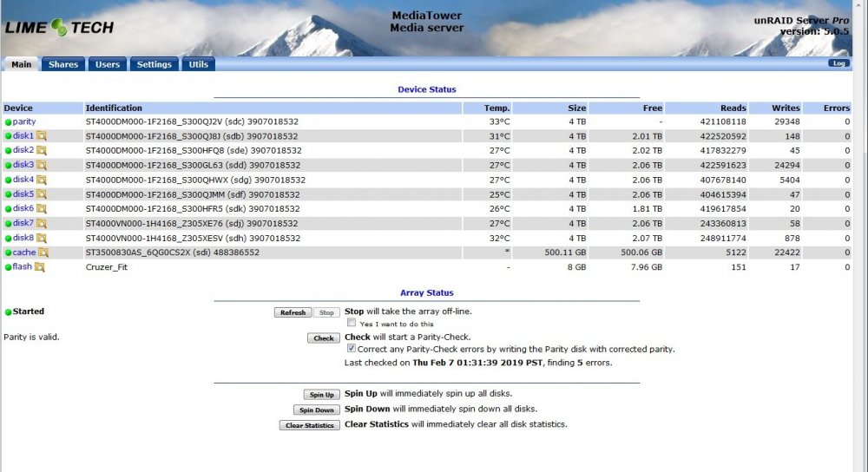The height and width of the screenshot is (472, 868).
Task: Click the 'Parity is valid.' status text
Action: pos(31,337)
